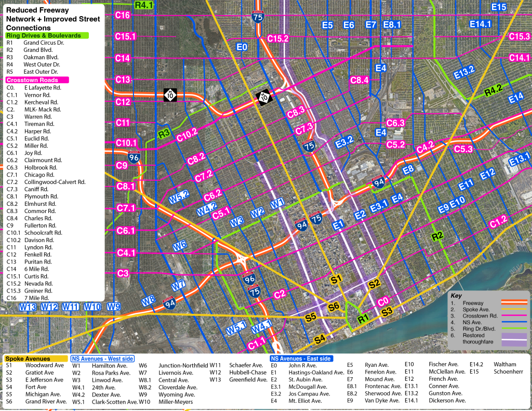Click the M-10 marker next to C12

tap(170, 95)
